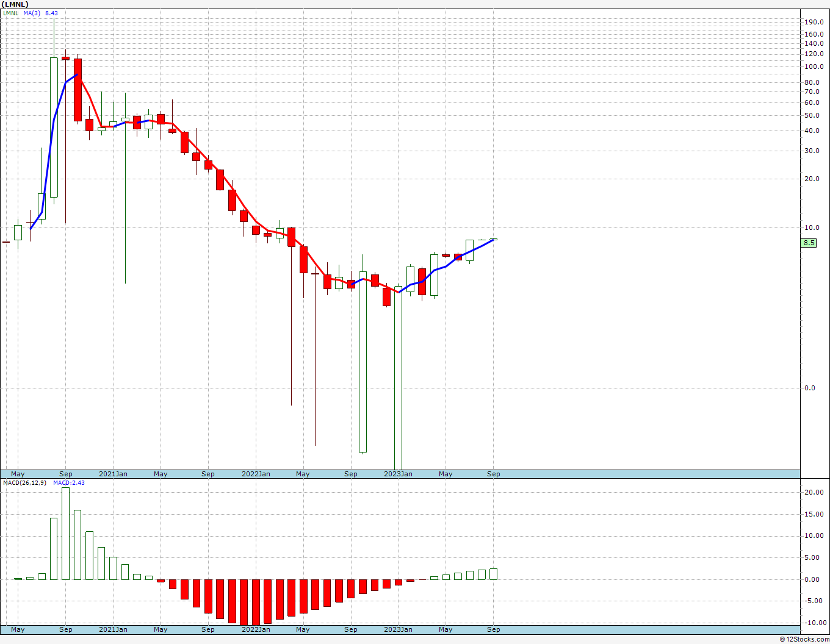Click the 10.0 label on the price axis
The image size is (830, 644).
click(812, 228)
